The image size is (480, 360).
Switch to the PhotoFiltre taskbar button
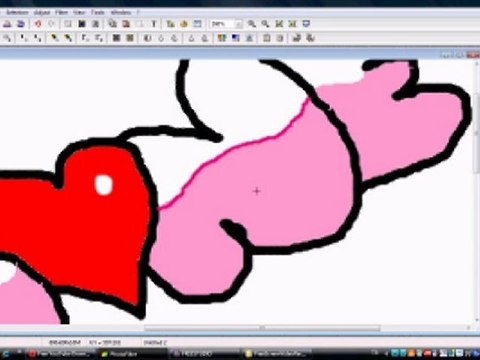(x=131, y=354)
